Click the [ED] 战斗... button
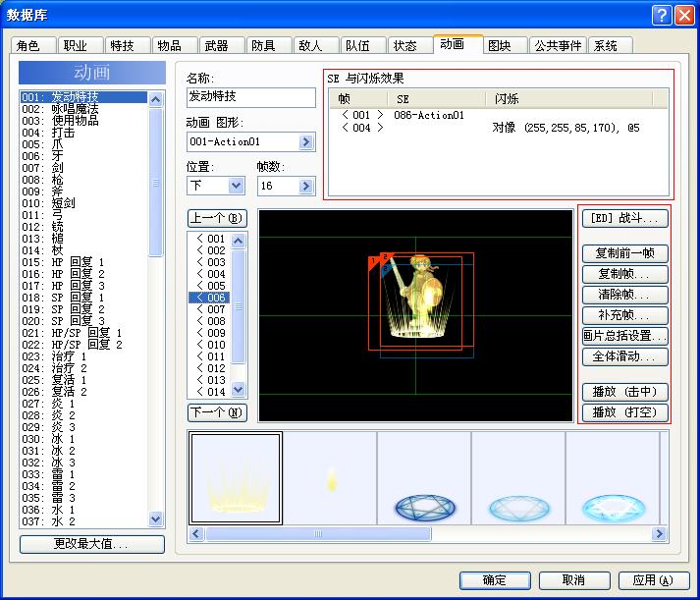 pyautogui.click(x=625, y=218)
